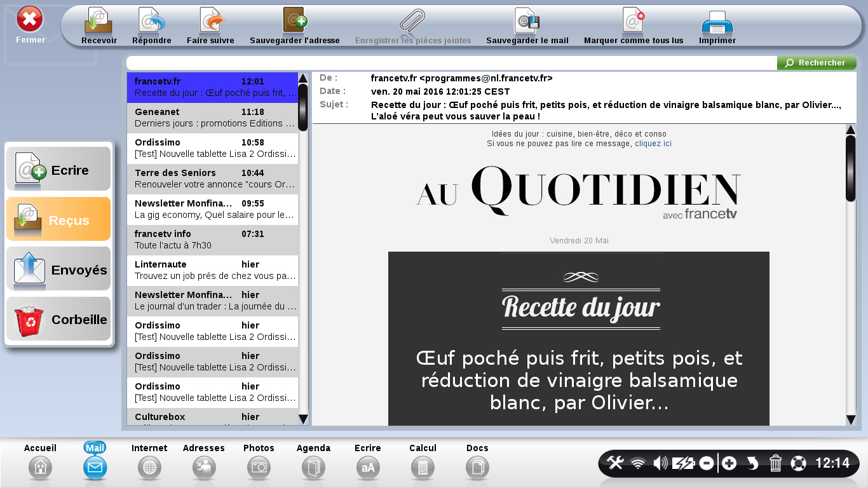Click the mail list scrollbar thumb

[303, 107]
